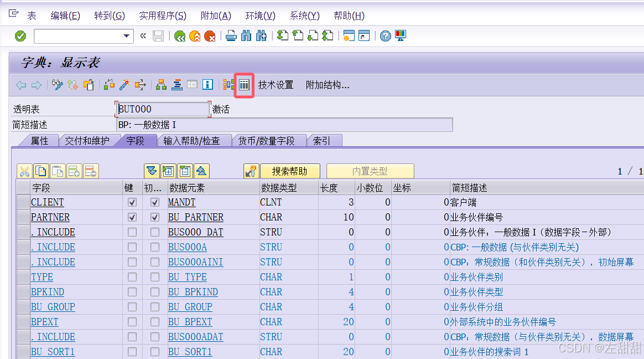
Task: Go to next page icon
Action: (313, 36)
